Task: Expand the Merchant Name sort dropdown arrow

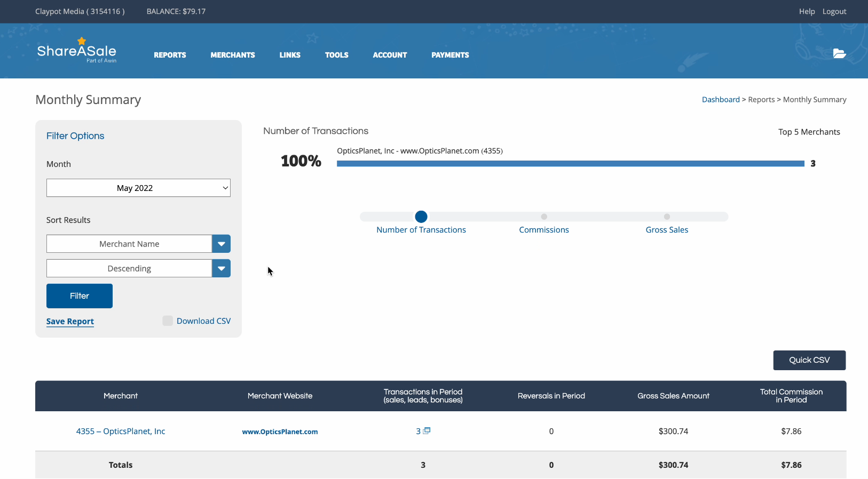Action: click(221, 244)
